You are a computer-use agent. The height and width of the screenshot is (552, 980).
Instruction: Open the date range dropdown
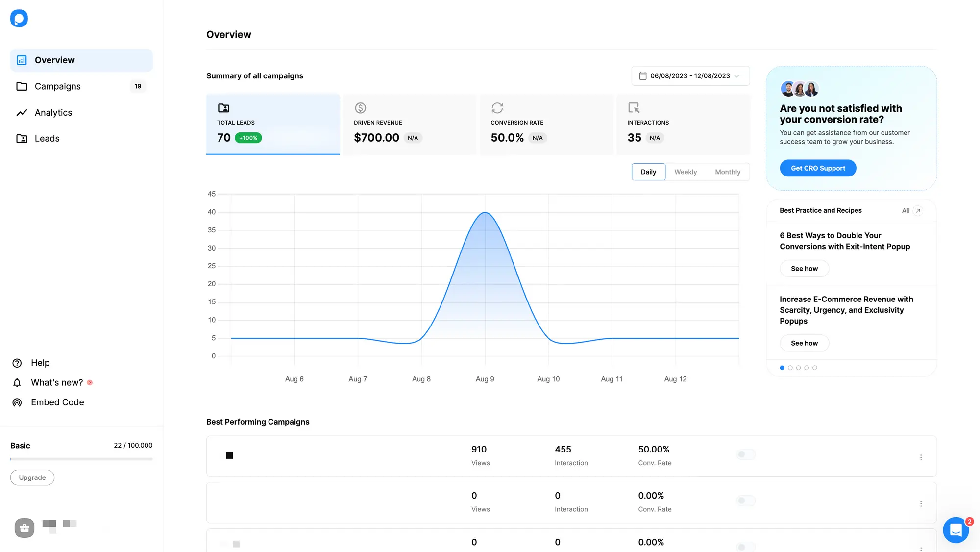690,76
